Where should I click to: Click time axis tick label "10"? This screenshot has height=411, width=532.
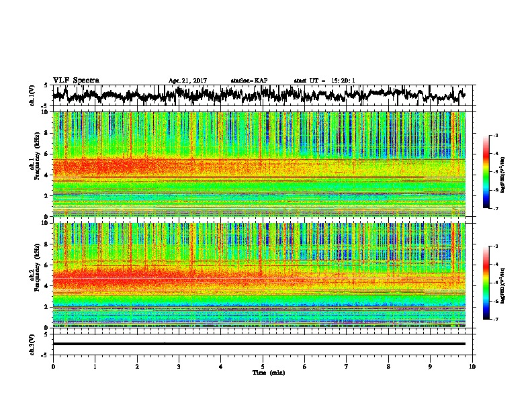tap(472, 367)
